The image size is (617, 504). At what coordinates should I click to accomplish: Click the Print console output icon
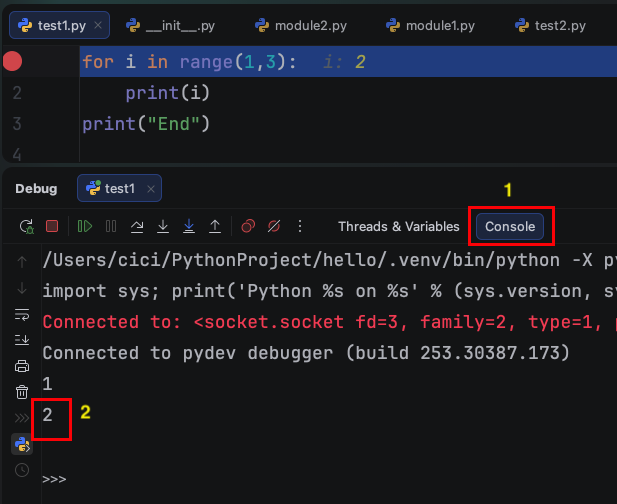pos(22,366)
